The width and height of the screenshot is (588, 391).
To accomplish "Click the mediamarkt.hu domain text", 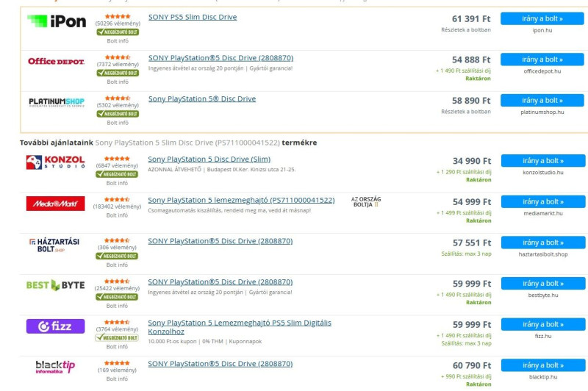I will click(x=543, y=213).
